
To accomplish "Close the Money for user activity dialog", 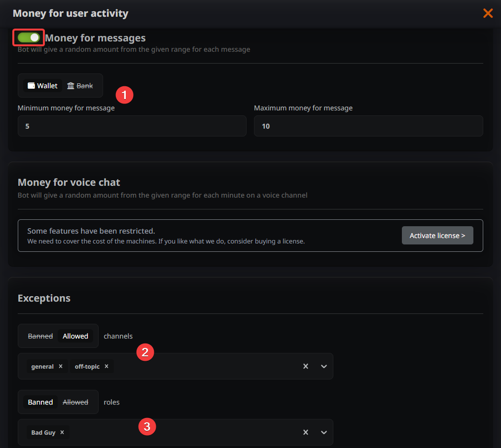I will 488,13.
